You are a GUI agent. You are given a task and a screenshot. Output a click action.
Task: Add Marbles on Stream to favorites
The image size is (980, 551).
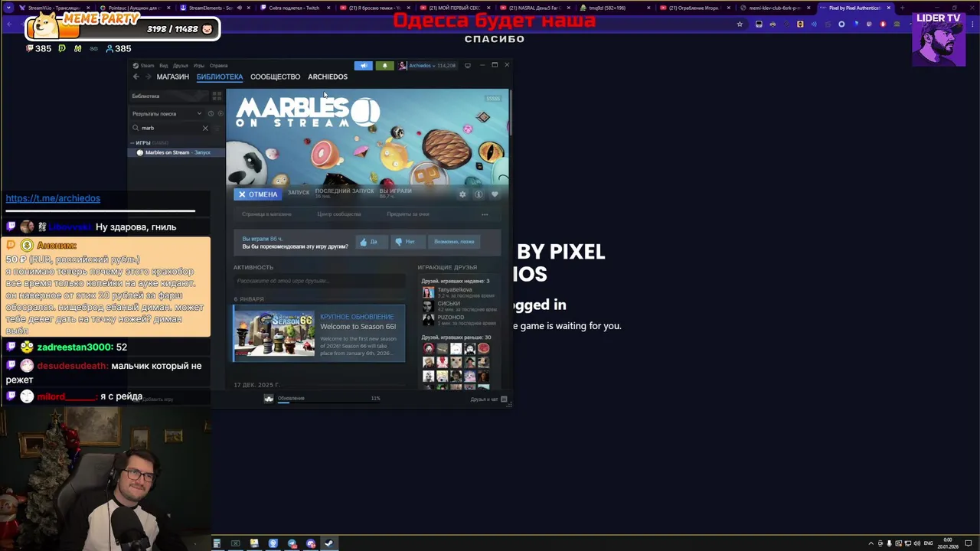495,194
